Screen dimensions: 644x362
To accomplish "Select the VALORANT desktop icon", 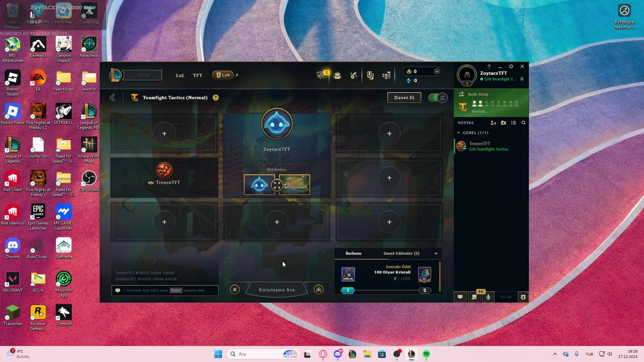I will (x=13, y=282).
